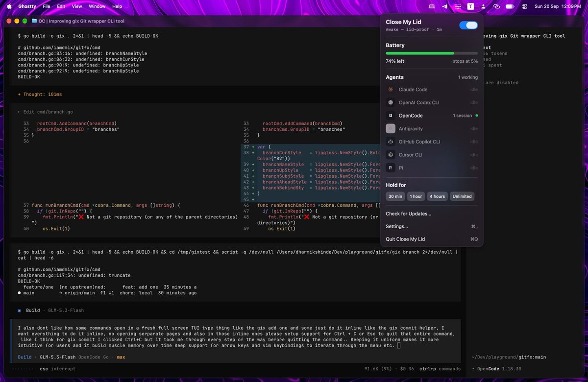Click the Claude Code row label
588x382 pixels.
pyautogui.click(x=413, y=90)
